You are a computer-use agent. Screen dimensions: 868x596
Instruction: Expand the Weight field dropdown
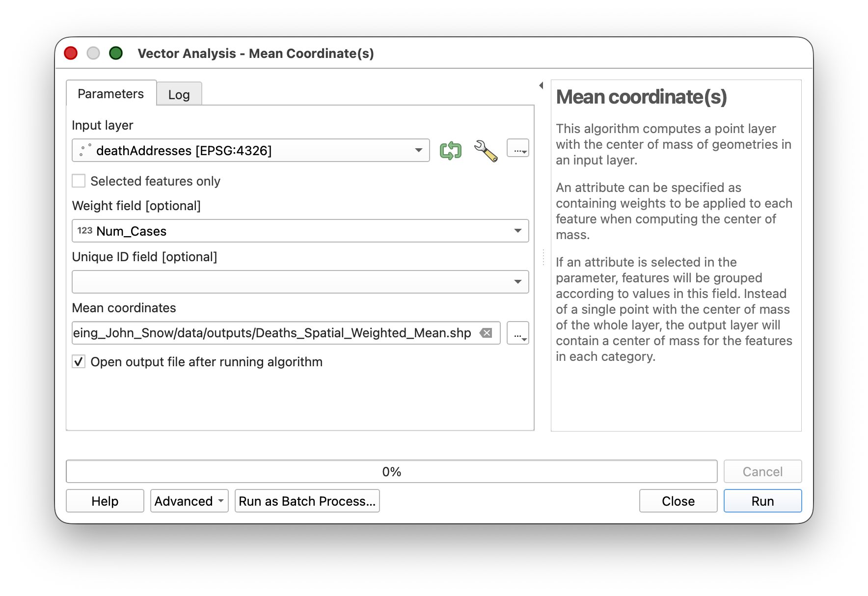coord(300,231)
